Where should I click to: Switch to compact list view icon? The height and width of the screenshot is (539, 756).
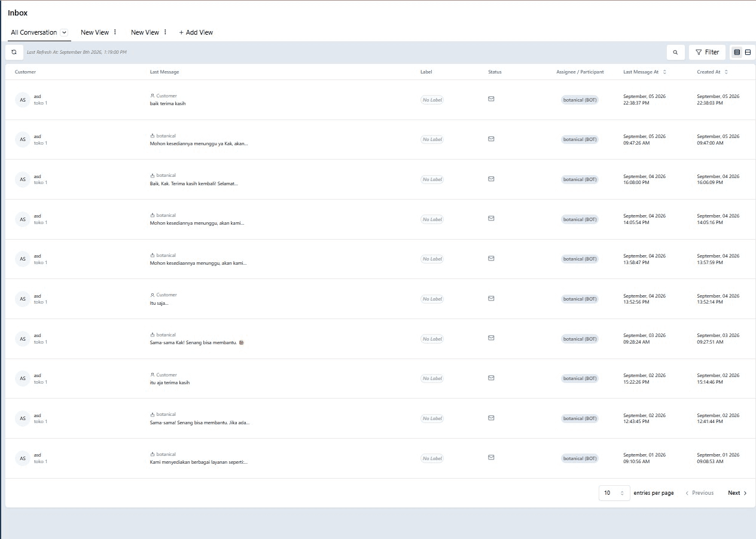[x=737, y=53]
